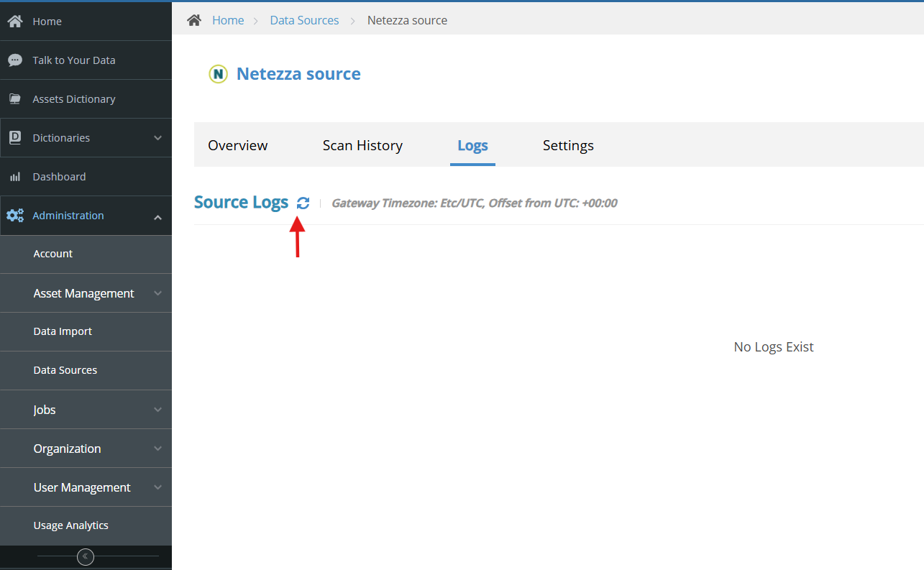Screen dimensions: 924x570
Task: Click the Jobs label in sidebar
Action: (x=45, y=410)
